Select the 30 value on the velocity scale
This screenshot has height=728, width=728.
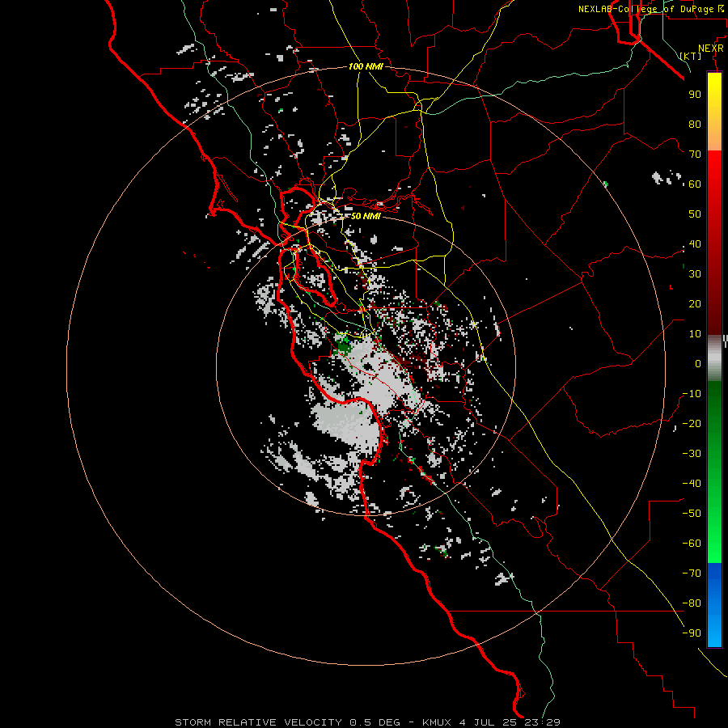(695, 274)
